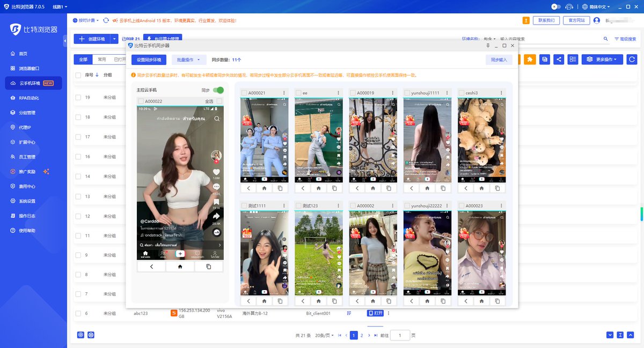Toggle the 同步 sync switch off
This screenshot has width=644, height=348.
coord(218,91)
